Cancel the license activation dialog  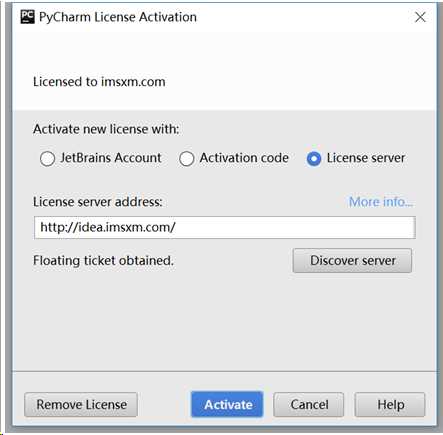coord(309,405)
